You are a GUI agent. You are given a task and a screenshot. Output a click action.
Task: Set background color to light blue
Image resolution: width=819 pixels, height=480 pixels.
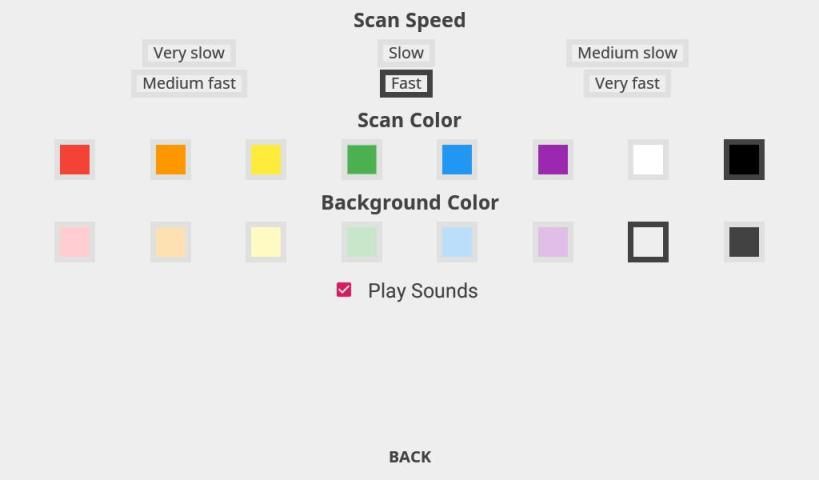click(x=457, y=242)
